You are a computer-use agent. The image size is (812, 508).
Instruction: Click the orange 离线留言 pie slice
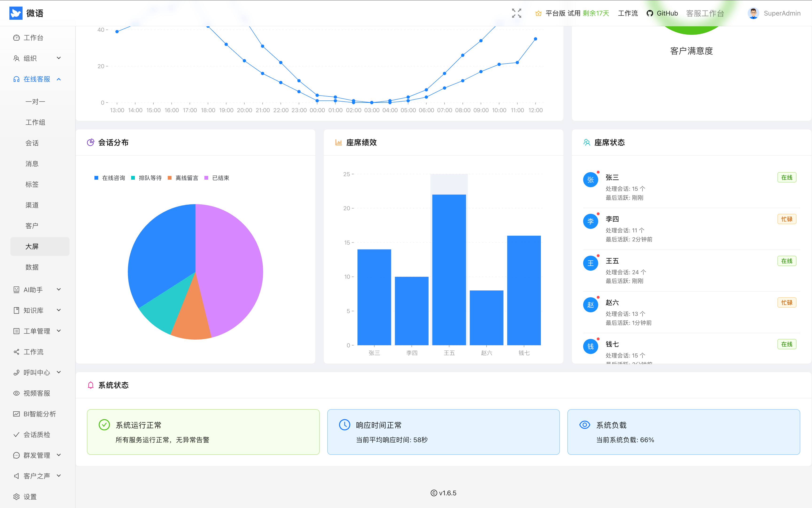point(192,319)
